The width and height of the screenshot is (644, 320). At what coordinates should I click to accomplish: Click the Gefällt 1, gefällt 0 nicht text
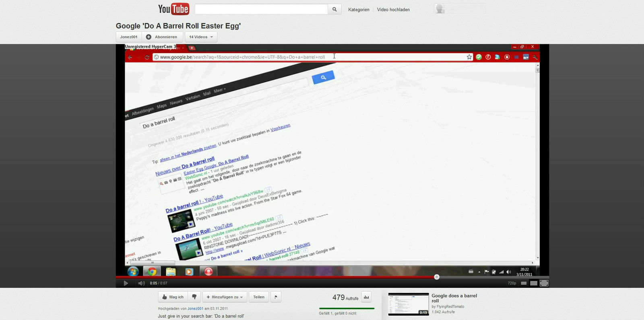point(337,313)
